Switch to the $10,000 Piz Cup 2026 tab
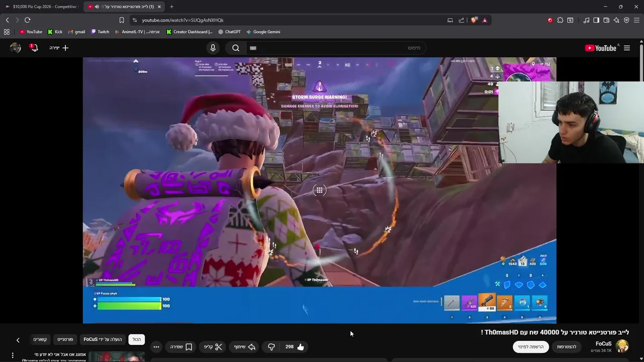644x362 pixels. [x=41, y=7]
